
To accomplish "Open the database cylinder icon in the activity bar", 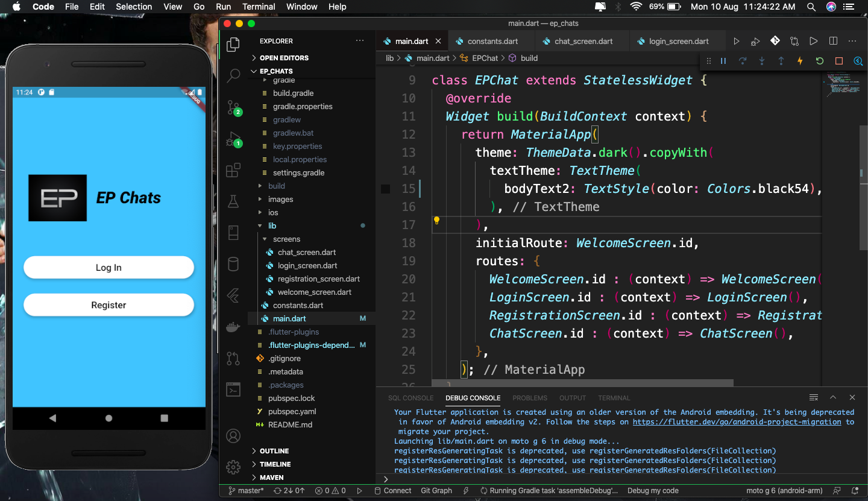I will point(233,265).
